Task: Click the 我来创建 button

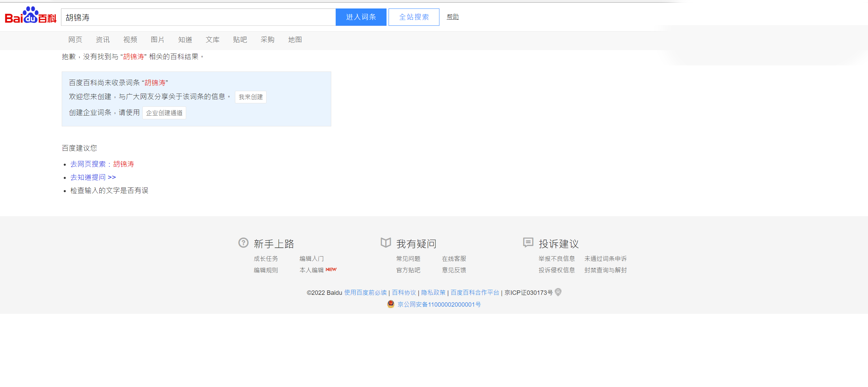Action: coord(251,97)
